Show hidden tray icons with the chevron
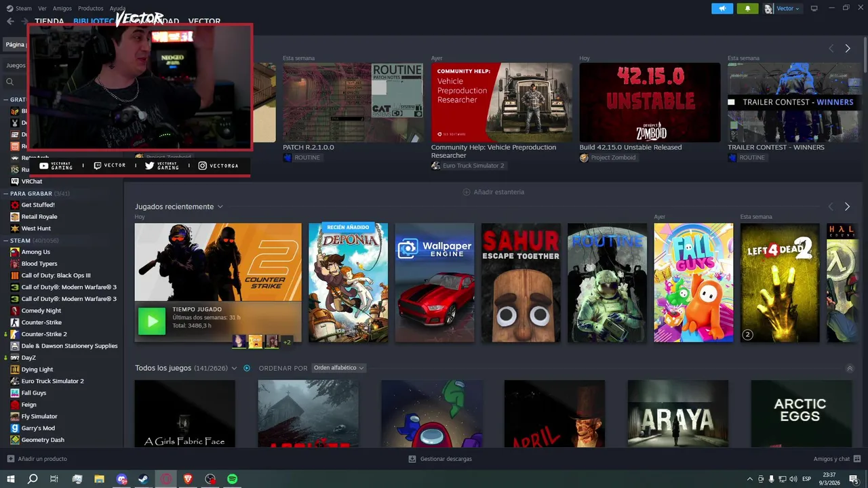The height and width of the screenshot is (488, 868). point(749,479)
